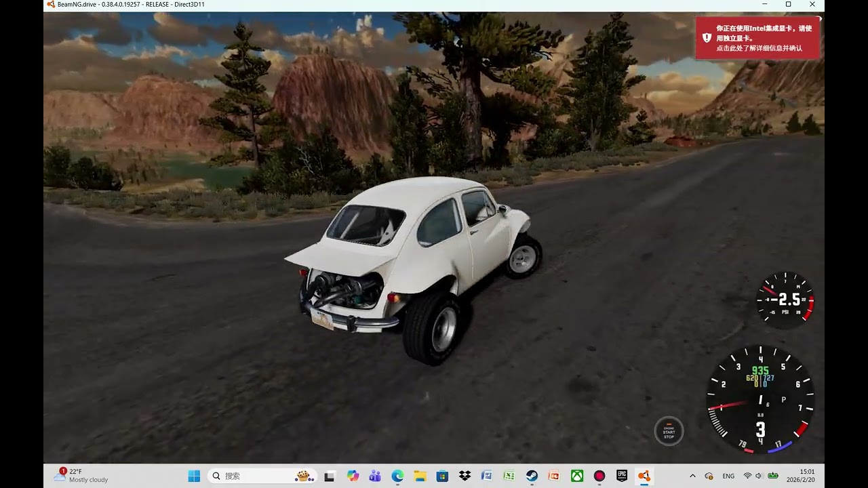Click the BeamNG.drive taskbar icon
Image resolution: width=868 pixels, height=488 pixels.
click(x=644, y=476)
